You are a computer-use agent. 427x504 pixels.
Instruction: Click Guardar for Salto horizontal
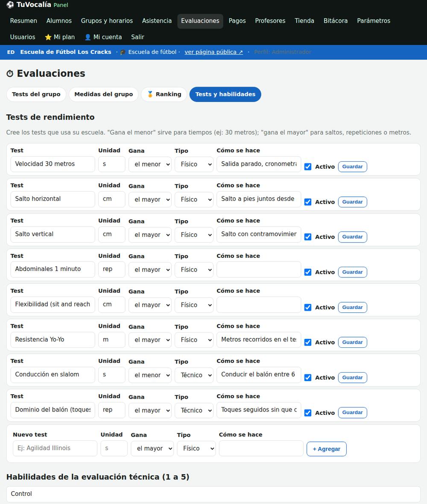click(x=352, y=202)
